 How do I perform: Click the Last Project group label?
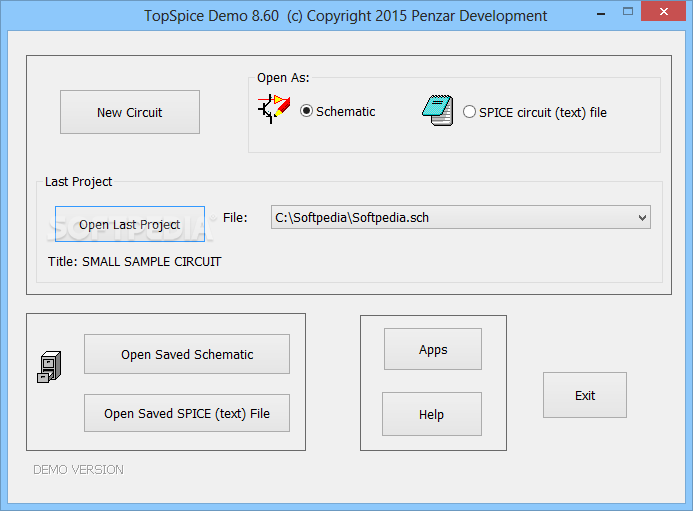click(79, 182)
